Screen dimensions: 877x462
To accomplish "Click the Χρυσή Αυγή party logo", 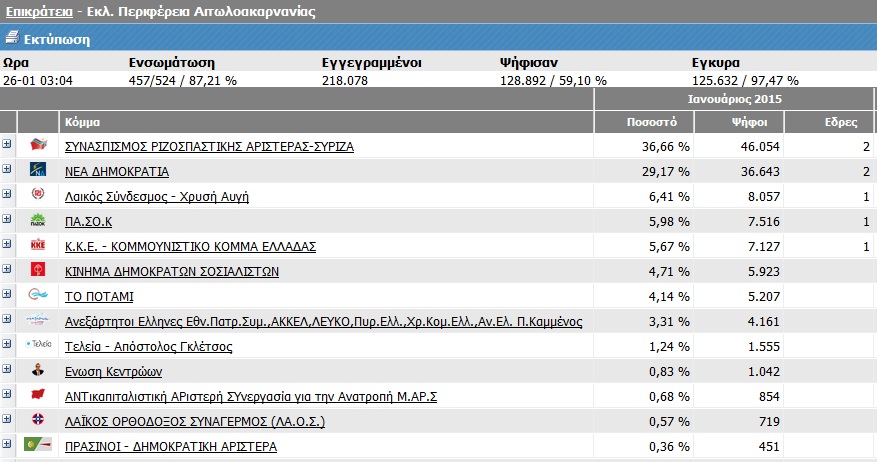I will coord(38,194).
